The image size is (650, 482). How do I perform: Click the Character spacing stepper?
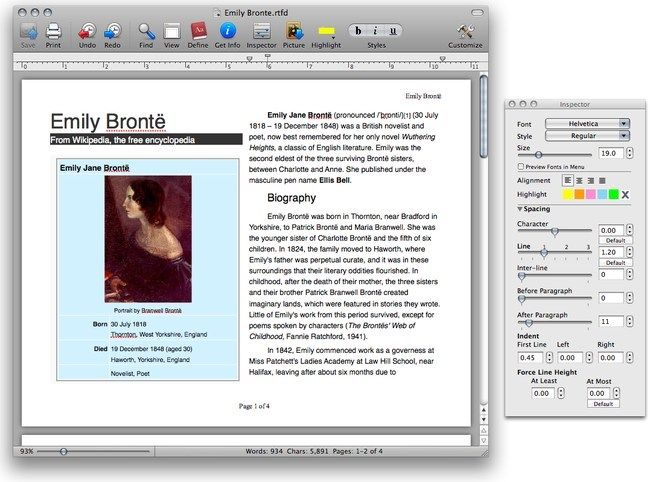tap(630, 230)
